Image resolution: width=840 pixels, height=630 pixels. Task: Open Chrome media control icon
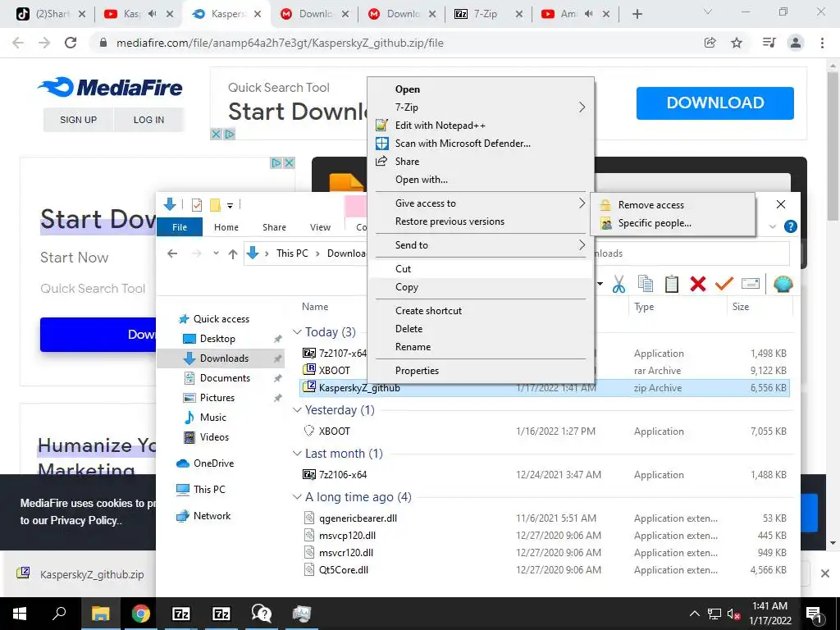[769, 43]
